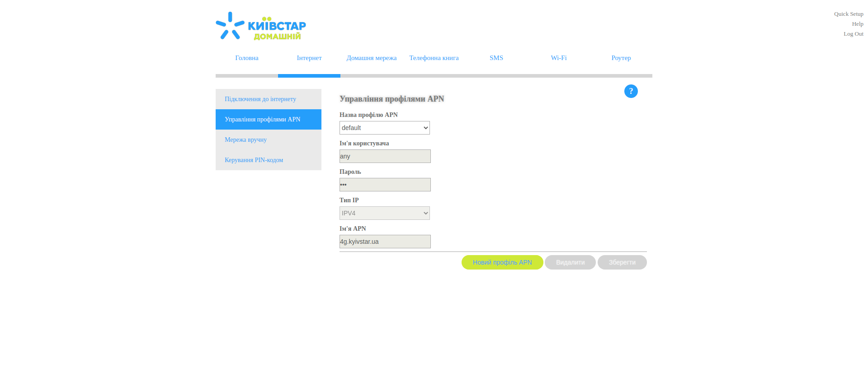Image resolution: width=868 pixels, height=377 pixels.
Task: Open the APN profile name dropdown
Action: pos(384,128)
